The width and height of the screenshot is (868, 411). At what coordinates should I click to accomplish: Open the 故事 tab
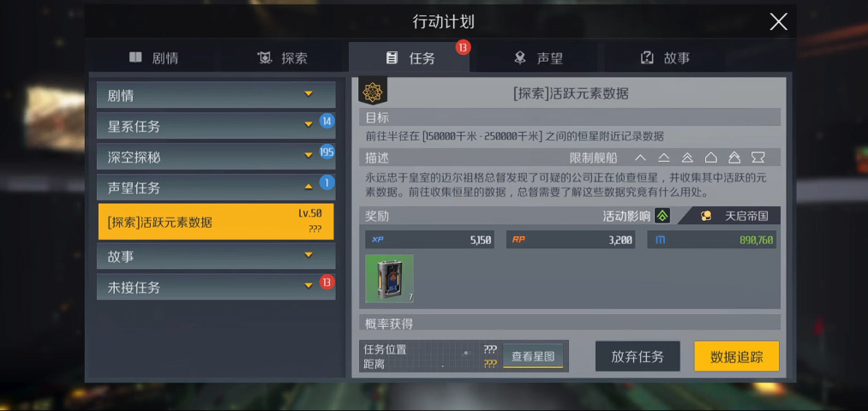(x=665, y=58)
